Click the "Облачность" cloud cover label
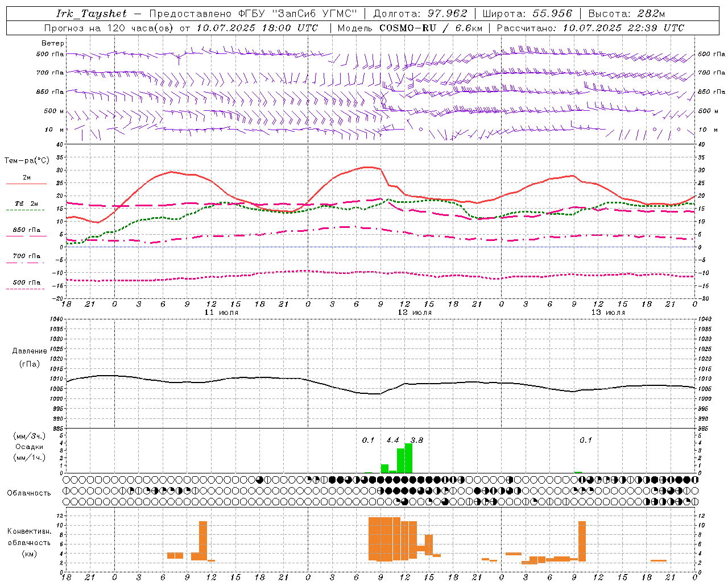 tap(29, 493)
